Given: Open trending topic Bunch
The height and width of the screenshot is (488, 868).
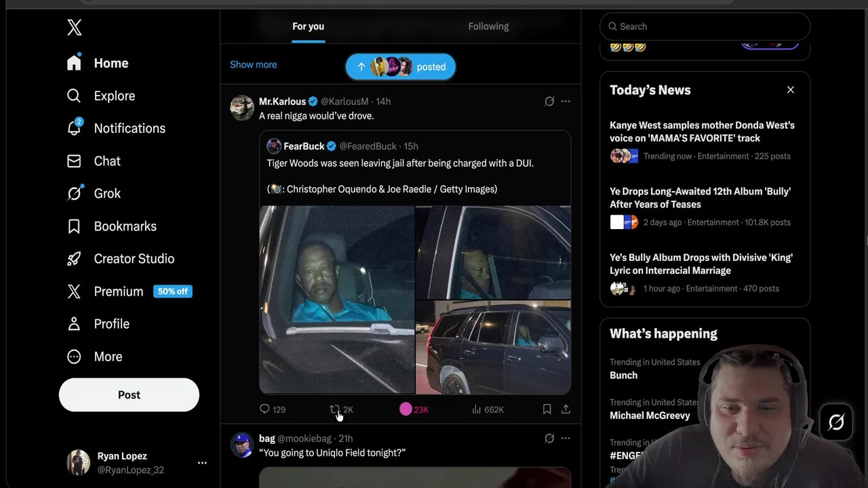Looking at the screenshot, I should 623,375.
